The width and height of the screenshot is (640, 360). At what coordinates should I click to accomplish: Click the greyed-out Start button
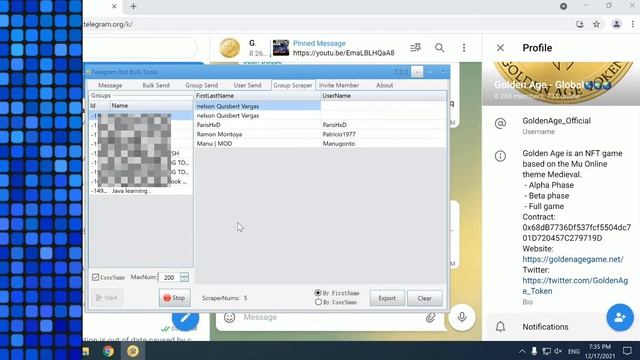107,298
